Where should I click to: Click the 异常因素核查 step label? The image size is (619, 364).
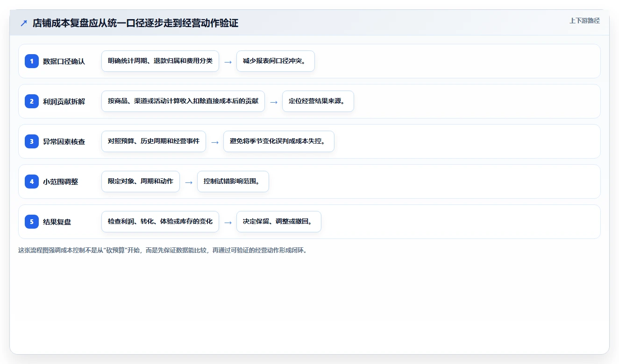click(x=64, y=141)
